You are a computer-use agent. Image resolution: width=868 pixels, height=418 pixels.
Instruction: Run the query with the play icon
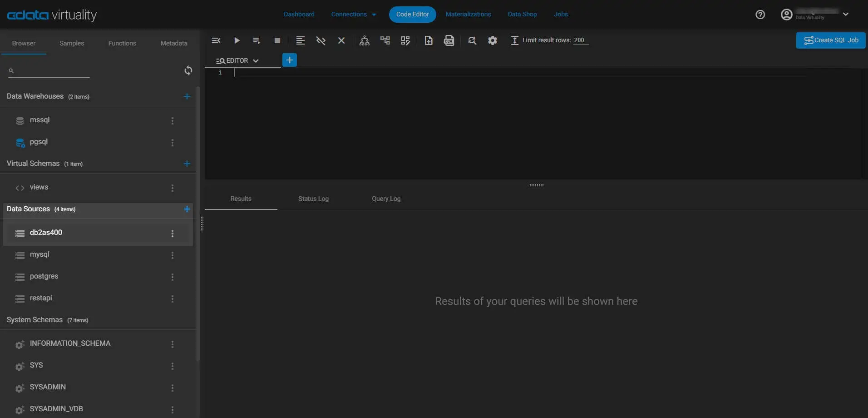pos(237,40)
